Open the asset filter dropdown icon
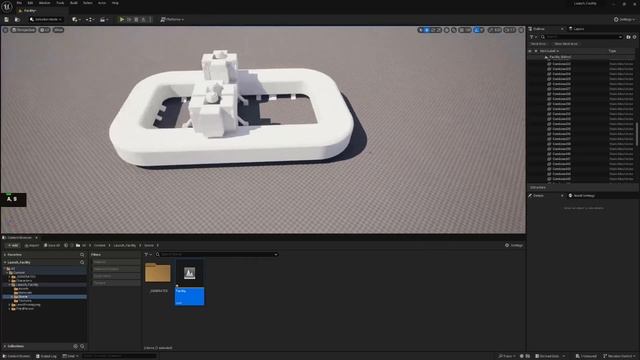The width and height of the screenshot is (640, 360). click(147, 255)
